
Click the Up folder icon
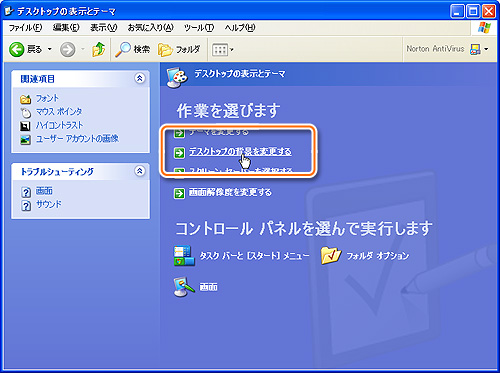click(99, 50)
